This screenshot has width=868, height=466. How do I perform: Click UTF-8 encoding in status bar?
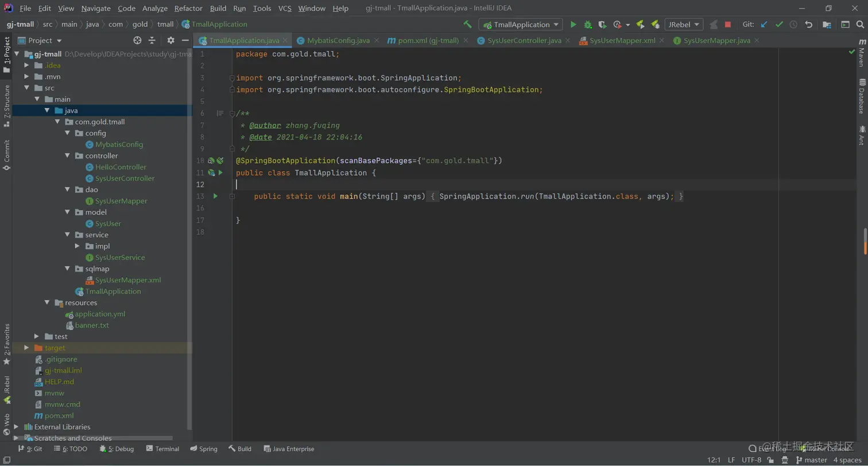point(751,460)
